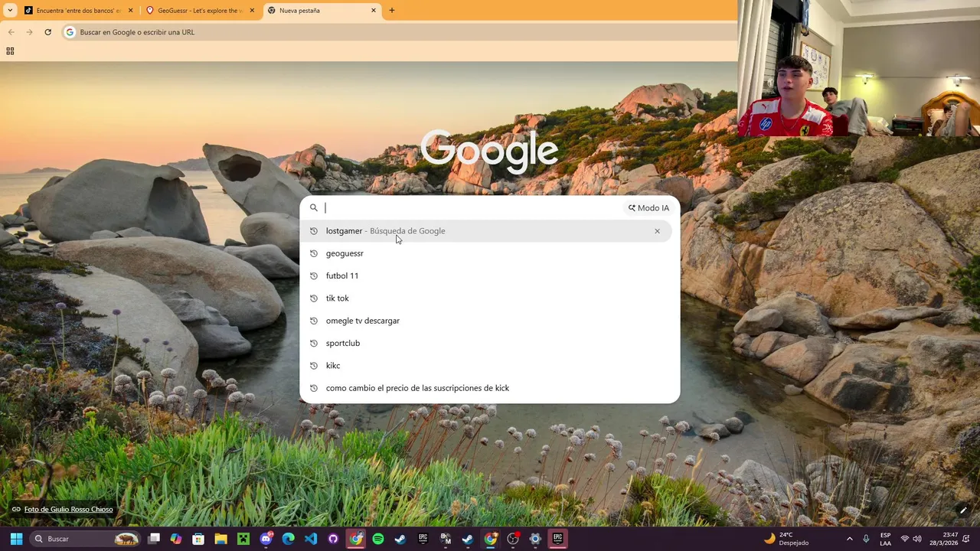The width and height of the screenshot is (980, 551).
Task: Open GitHub Desktop from the taskbar
Action: pyautogui.click(x=333, y=539)
